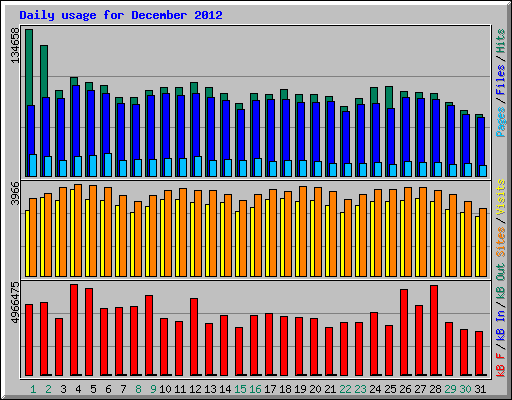This screenshot has height=400, width=512.
Task: Click the 'Hits' legend label
Action: [x=501, y=41]
